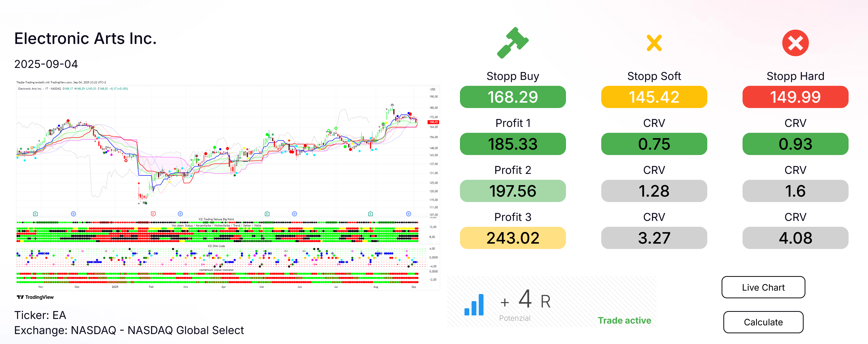Click the blue dividend D marker near Sep
The width and height of the screenshot is (868, 344).
pyautogui.click(x=408, y=213)
